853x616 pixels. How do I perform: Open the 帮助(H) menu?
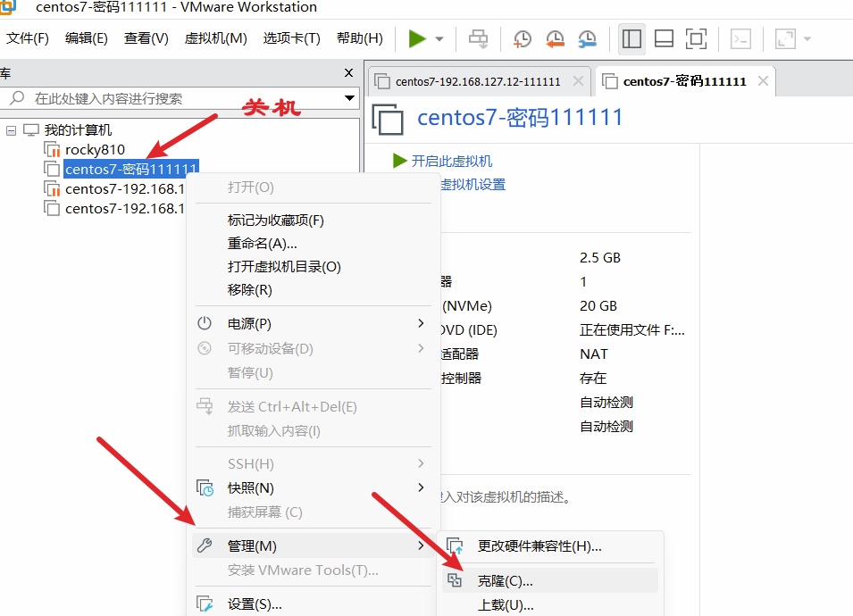tap(360, 38)
